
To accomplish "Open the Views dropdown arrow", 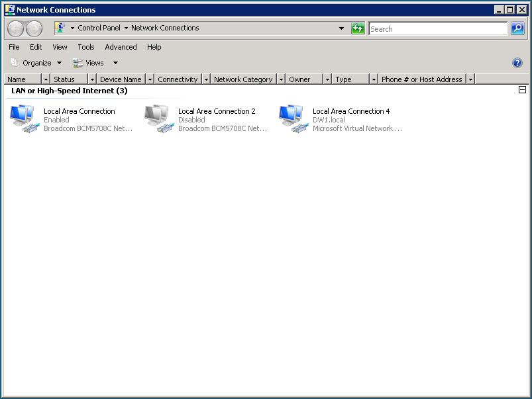I will pyautogui.click(x=115, y=62).
